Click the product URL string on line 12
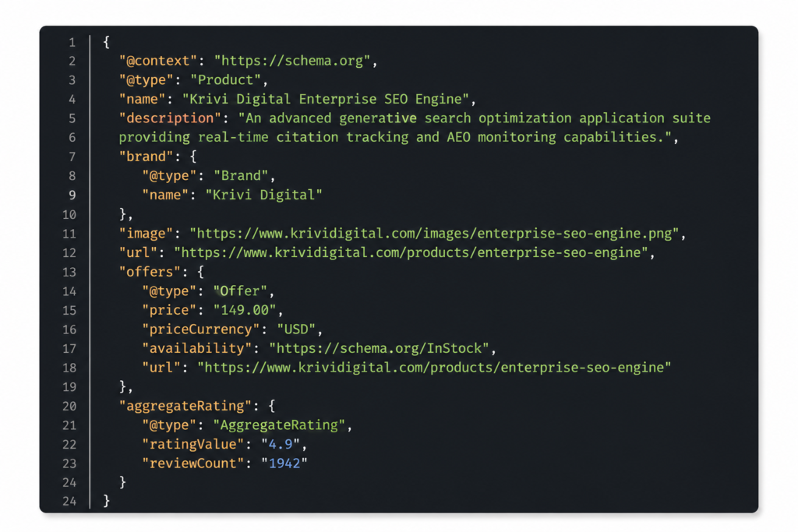 click(411, 253)
